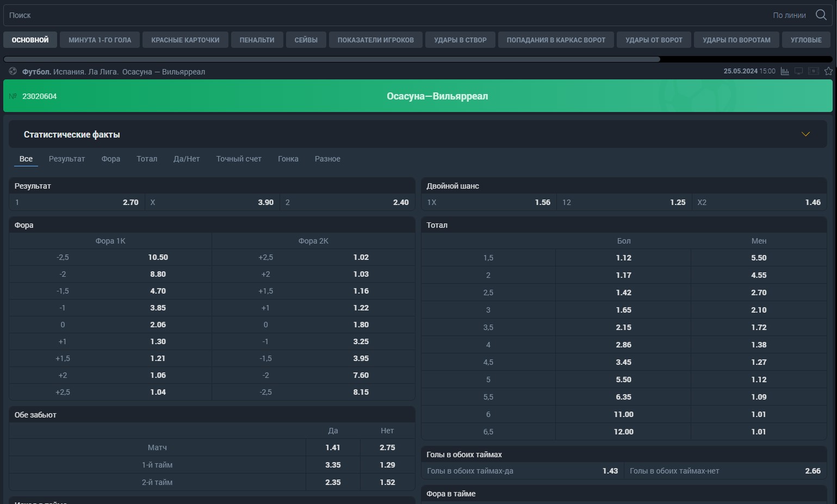Open the Попадания в каркас ворот tab
This screenshot has height=504, width=837.
tap(556, 40)
